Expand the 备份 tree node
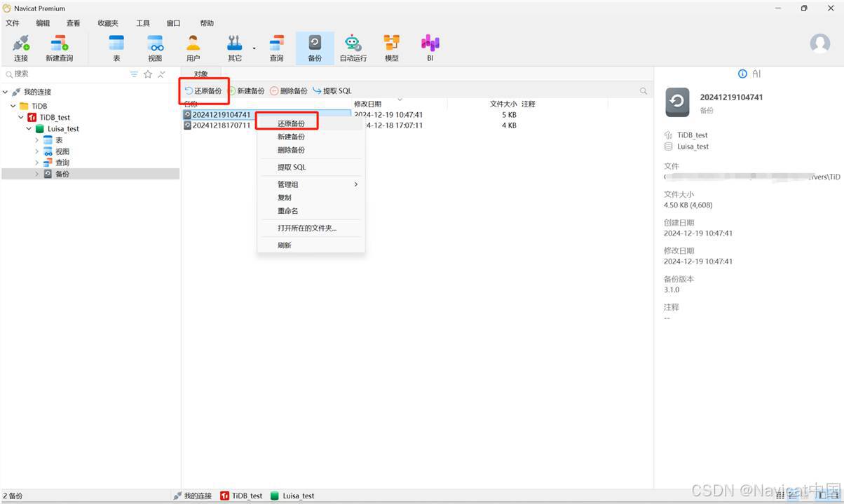The height and width of the screenshot is (504, 844). (x=37, y=174)
